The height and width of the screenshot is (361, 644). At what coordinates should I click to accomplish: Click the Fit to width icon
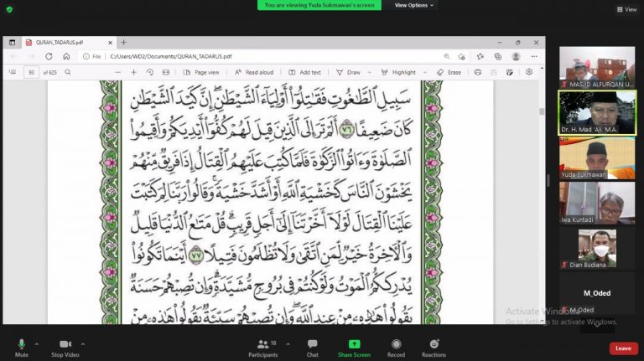tap(166, 72)
